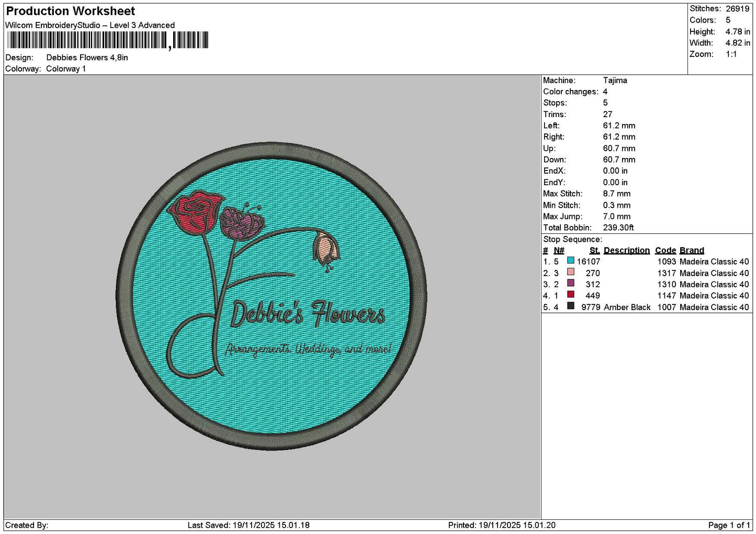This screenshot has height=534, width=756.
Task: Click the Colors value '5' in header
Action: [x=728, y=20]
